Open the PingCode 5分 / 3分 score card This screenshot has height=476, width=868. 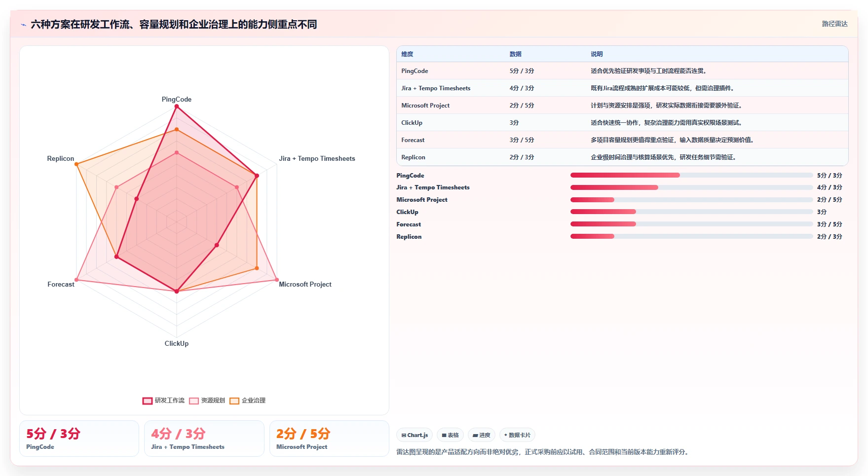tap(79, 439)
